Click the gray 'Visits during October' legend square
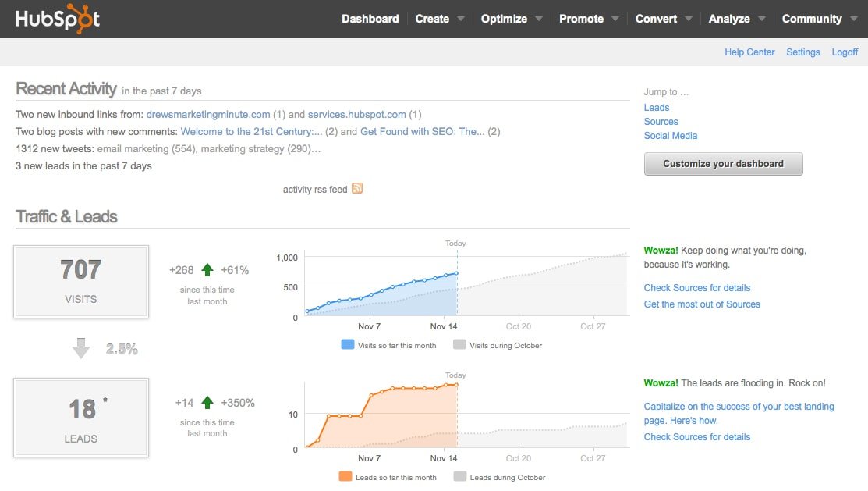Screen dimensions: 868x491 point(461,344)
